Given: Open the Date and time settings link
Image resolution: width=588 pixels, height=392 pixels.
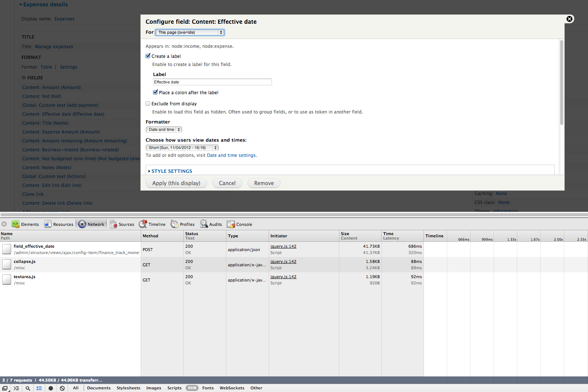Looking at the screenshot, I should point(231,155).
